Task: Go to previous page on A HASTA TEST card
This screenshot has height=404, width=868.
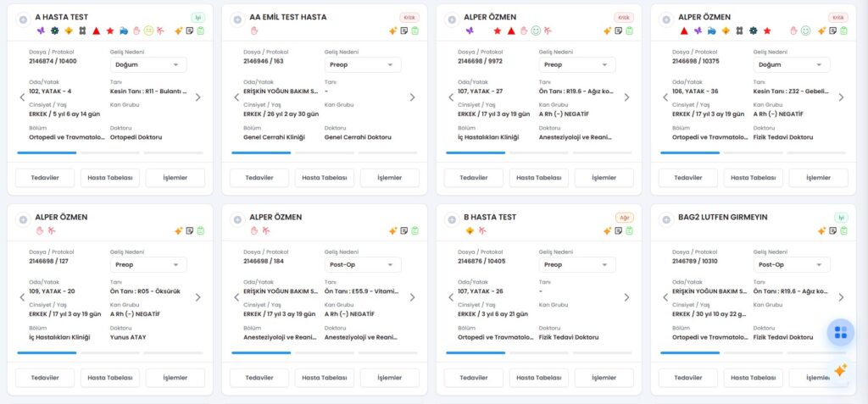Action: pos(23,97)
